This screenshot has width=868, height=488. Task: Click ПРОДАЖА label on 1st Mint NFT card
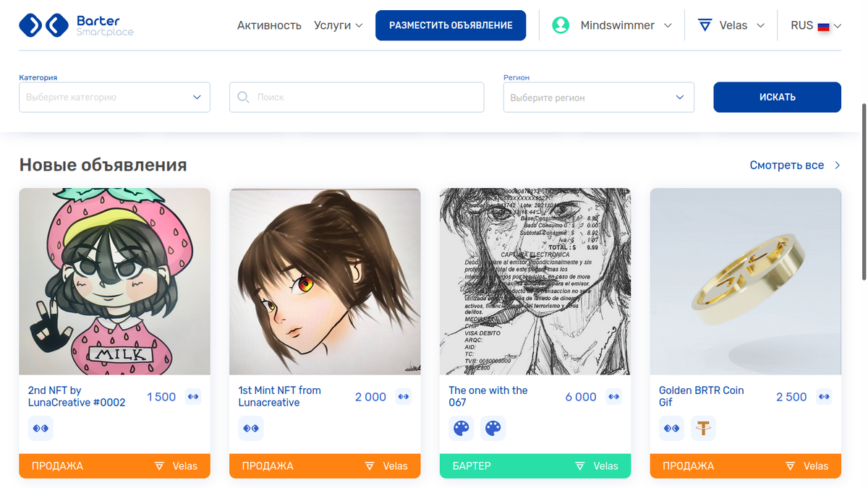point(268,466)
